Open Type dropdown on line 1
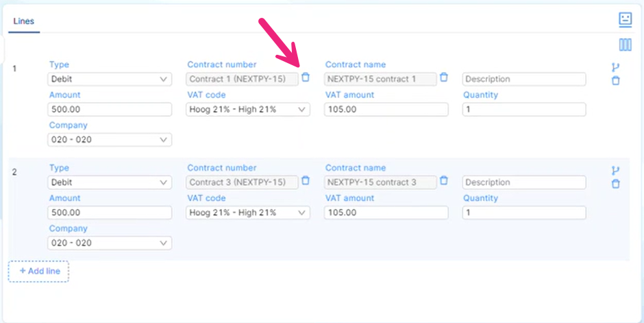Screen dimensions: 644x323 [110, 79]
